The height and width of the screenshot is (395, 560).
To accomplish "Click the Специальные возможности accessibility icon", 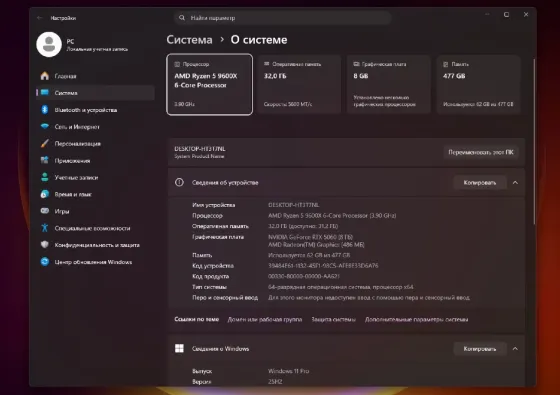I will (45, 228).
